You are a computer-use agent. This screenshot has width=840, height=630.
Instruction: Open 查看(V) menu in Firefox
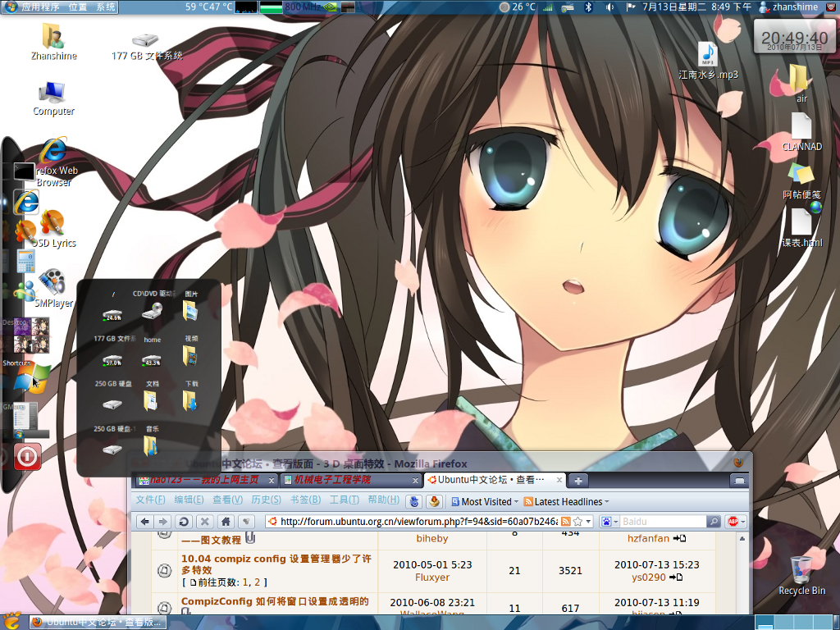227,500
